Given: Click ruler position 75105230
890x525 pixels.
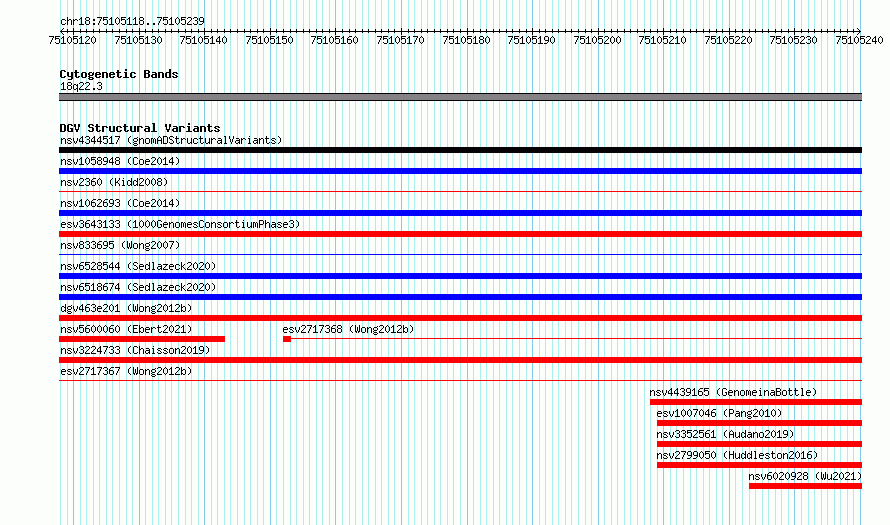Looking at the screenshot, I should click(794, 40).
